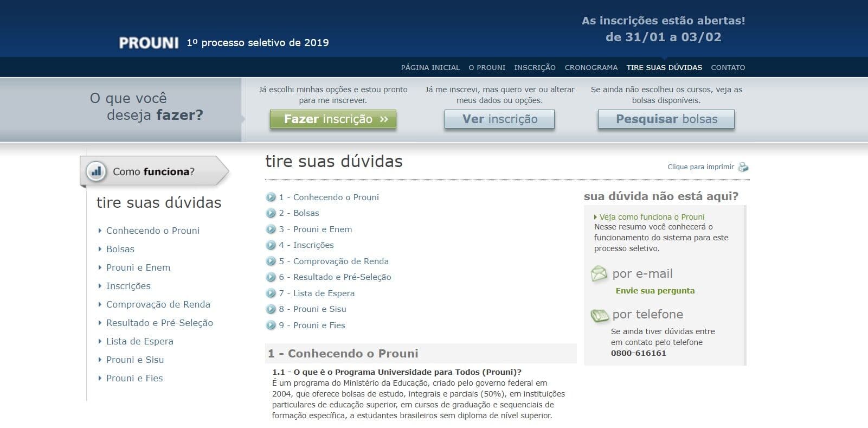Image resolution: width=868 pixels, height=428 pixels.
Task: Go to O PROUNI in the navigation bar
Action: (487, 68)
